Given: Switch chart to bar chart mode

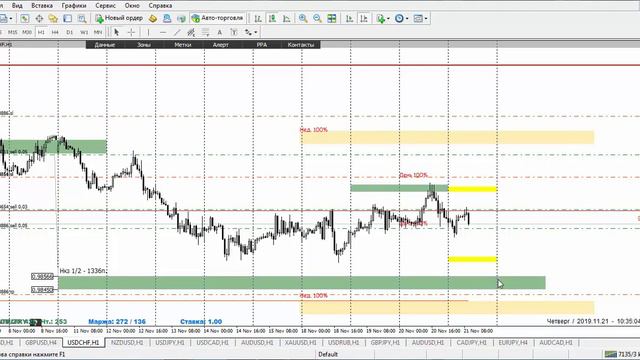Looking at the screenshot, I should (258, 18).
